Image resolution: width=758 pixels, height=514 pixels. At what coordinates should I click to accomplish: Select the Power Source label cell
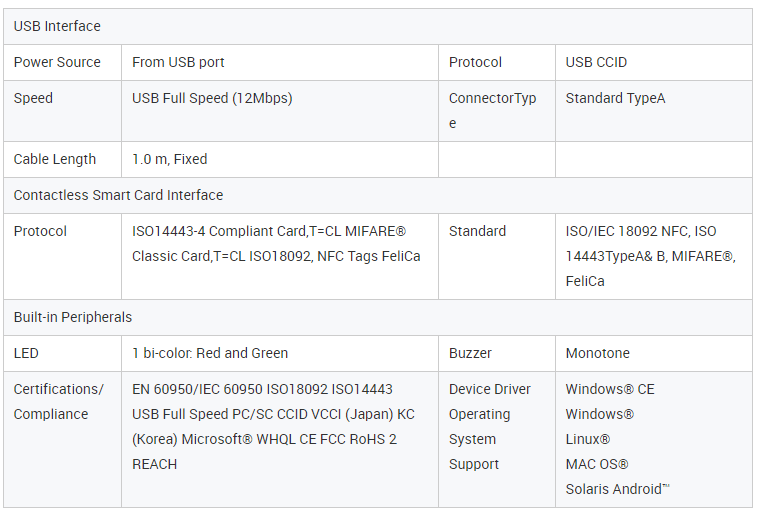[x=62, y=62]
